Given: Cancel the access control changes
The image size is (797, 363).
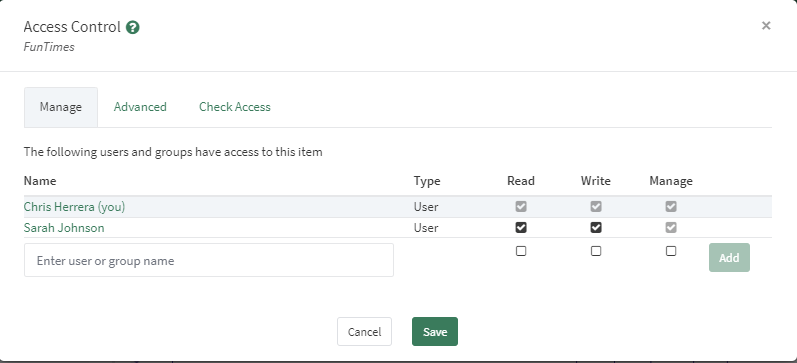Looking at the screenshot, I should pos(364,331).
